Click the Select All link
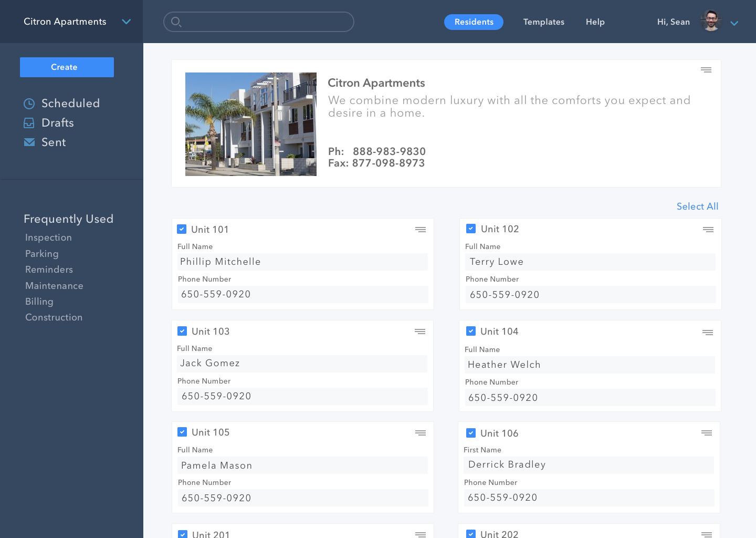 click(697, 206)
